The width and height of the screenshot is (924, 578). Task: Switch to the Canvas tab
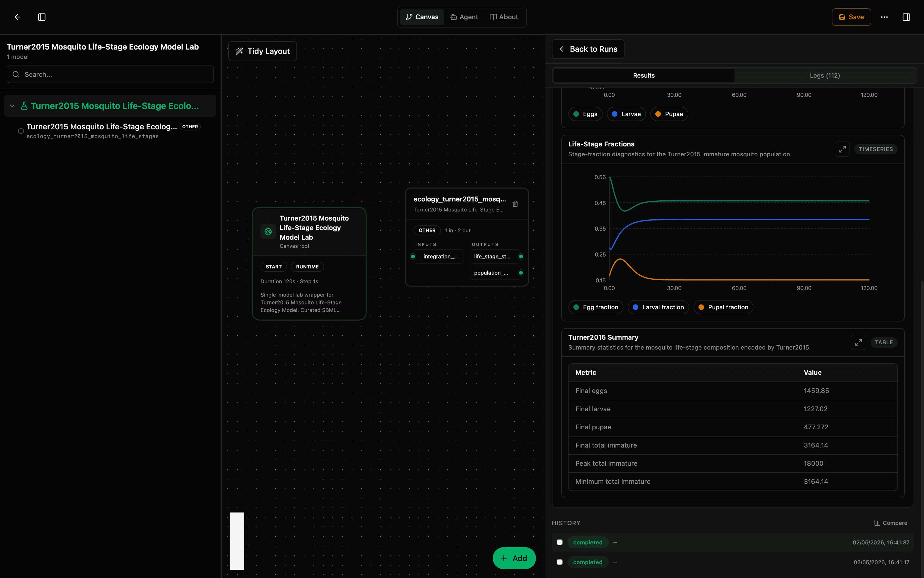pos(422,17)
